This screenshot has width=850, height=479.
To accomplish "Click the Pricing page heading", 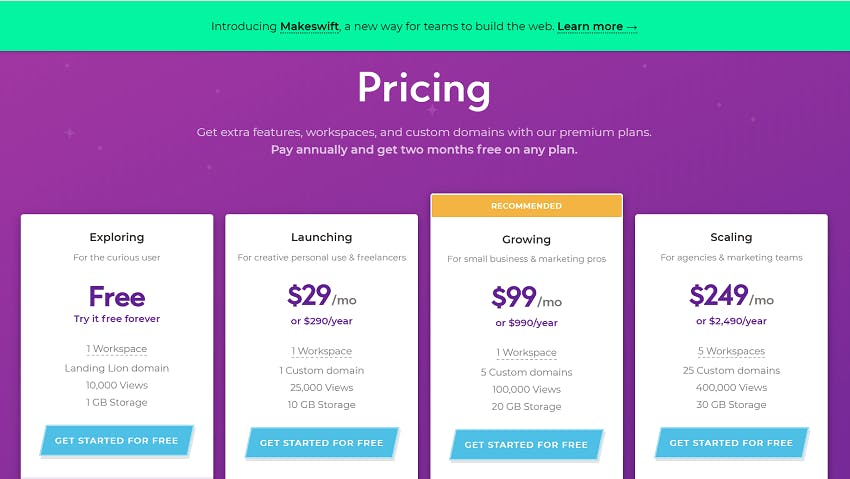I will [424, 88].
